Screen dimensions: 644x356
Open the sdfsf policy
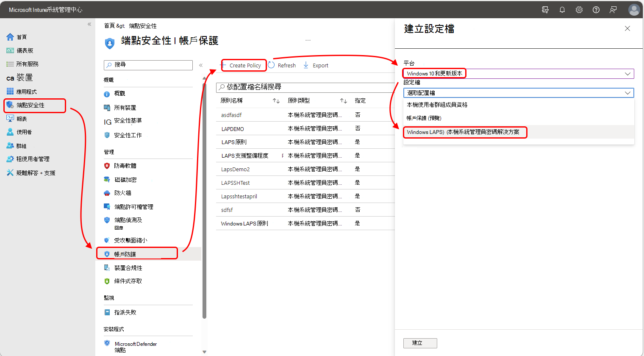[x=227, y=210]
